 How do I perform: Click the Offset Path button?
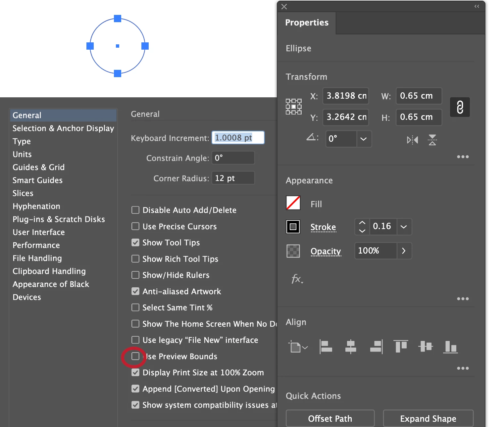click(x=330, y=419)
